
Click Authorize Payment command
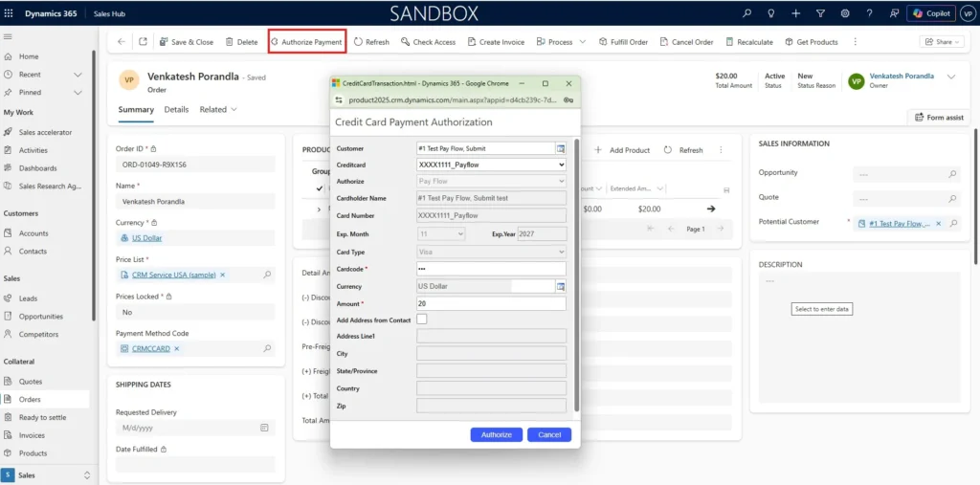(x=307, y=42)
